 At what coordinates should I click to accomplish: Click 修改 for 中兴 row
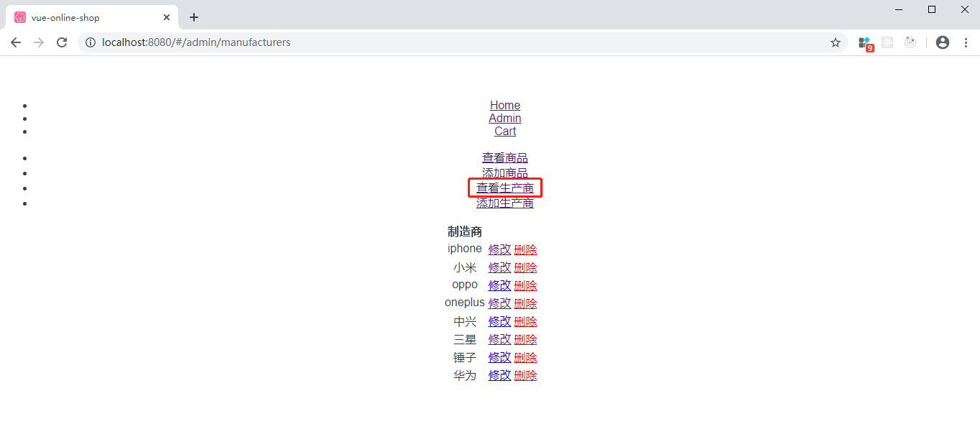pyautogui.click(x=500, y=321)
